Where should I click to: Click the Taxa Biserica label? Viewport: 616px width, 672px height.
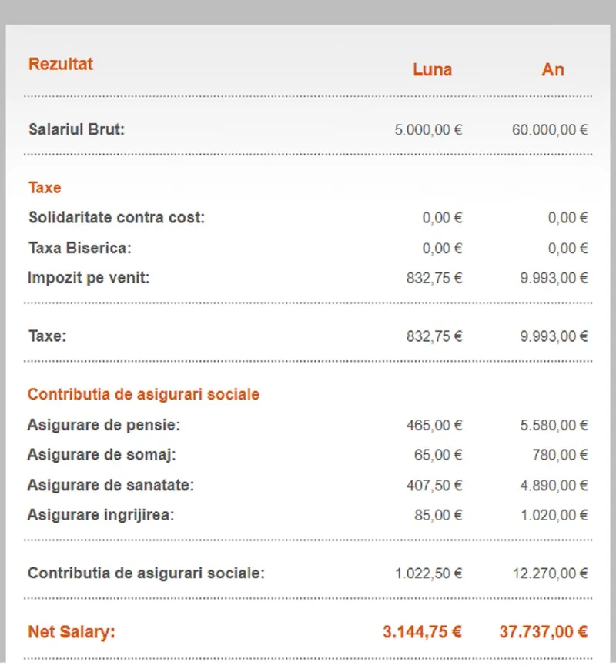tap(80, 248)
